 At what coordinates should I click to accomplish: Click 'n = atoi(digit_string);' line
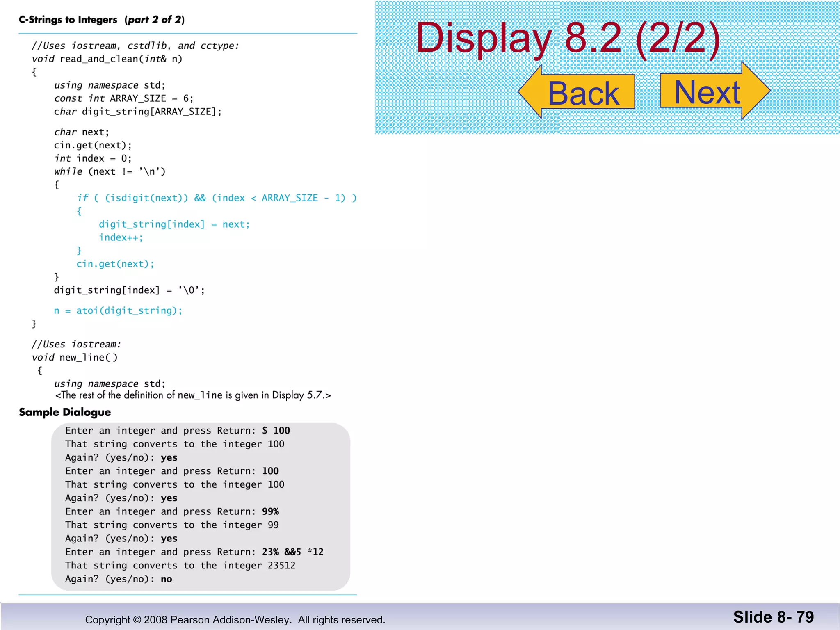pyautogui.click(x=118, y=310)
